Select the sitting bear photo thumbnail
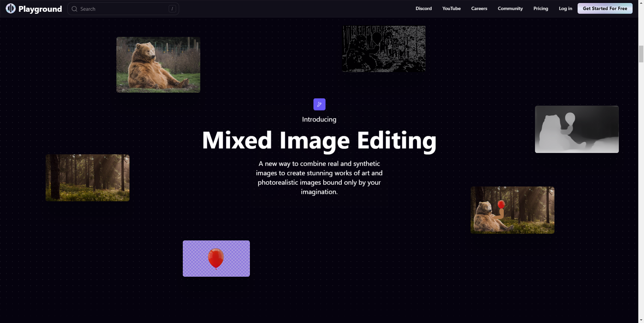Viewport: 644px width, 323px height. click(x=158, y=65)
